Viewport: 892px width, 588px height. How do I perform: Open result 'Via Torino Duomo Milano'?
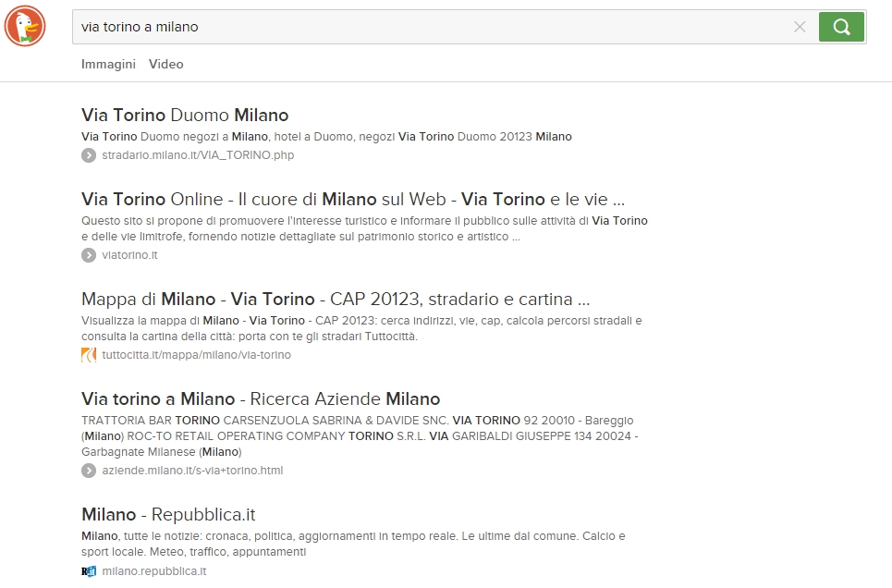185,115
